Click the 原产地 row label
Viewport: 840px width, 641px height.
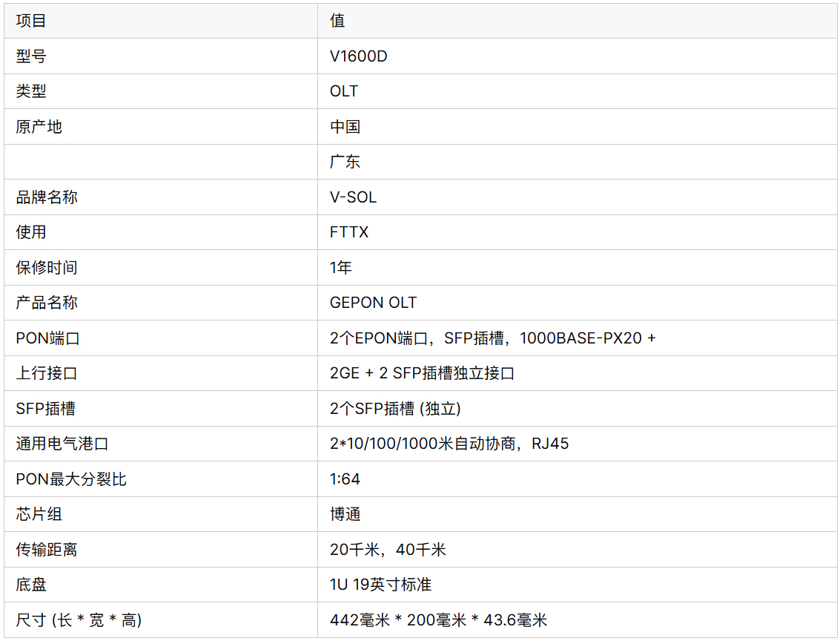[39, 127]
